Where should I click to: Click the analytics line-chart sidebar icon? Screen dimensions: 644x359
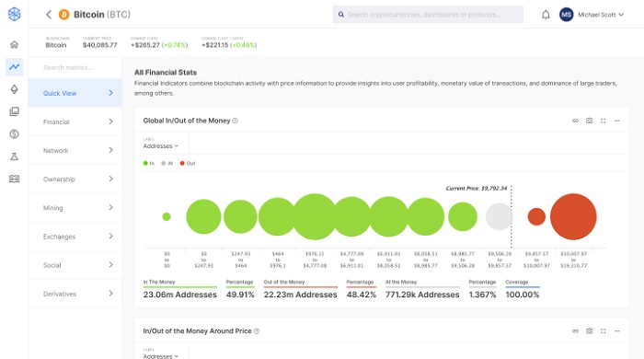click(15, 66)
